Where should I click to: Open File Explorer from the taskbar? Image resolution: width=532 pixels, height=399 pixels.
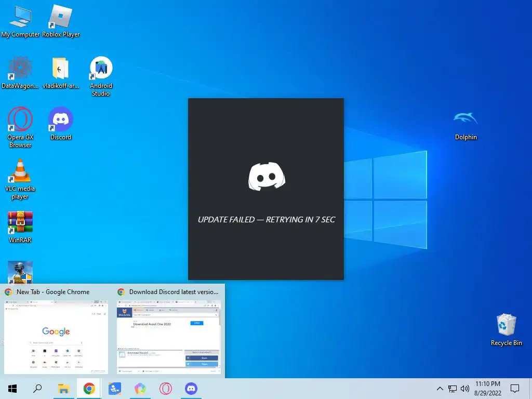(63, 389)
